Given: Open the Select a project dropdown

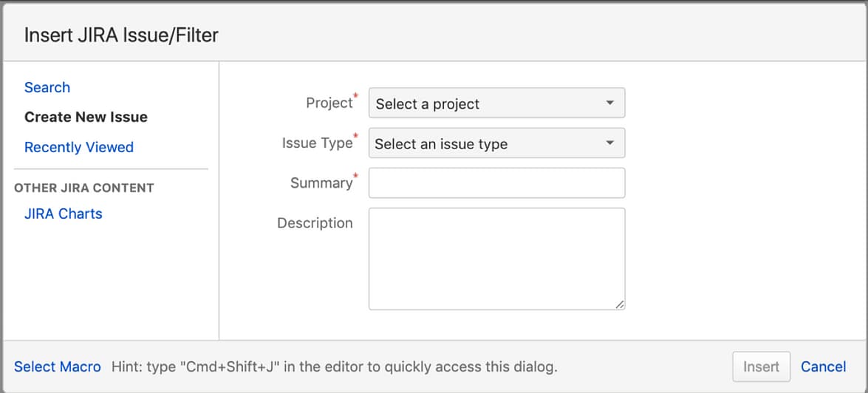Looking at the screenshot, I should (496, 103).
